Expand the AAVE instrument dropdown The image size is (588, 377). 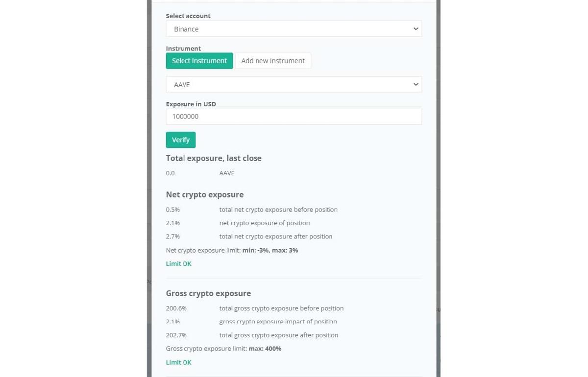tap(294, 84)
